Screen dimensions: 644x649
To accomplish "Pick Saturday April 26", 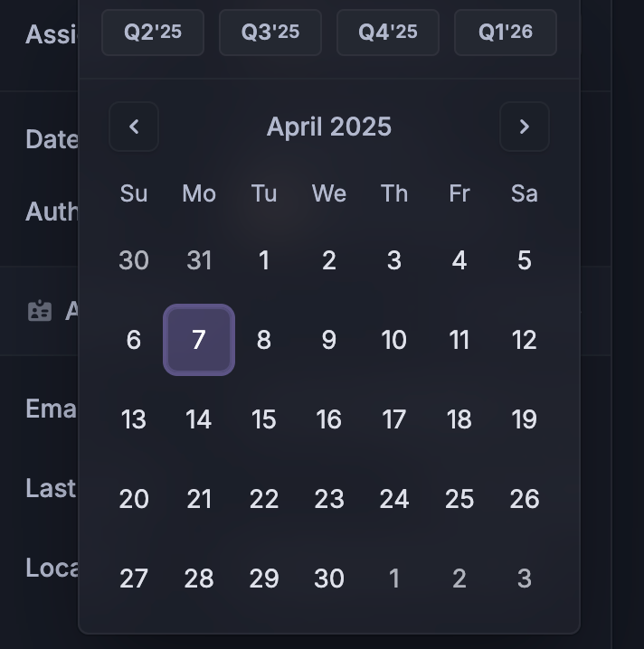I will coord(525,499).
